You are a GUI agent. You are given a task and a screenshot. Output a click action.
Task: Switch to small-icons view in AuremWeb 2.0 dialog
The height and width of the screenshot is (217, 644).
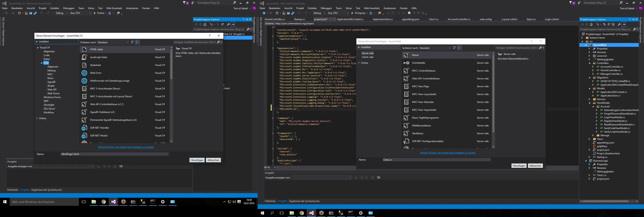[132, 42]
